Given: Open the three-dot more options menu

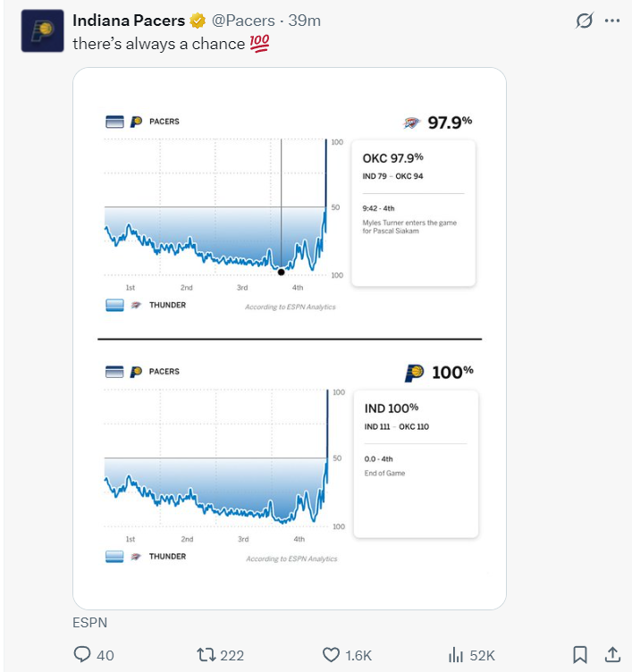Looking at the screenshot, I should coord(611,21).
